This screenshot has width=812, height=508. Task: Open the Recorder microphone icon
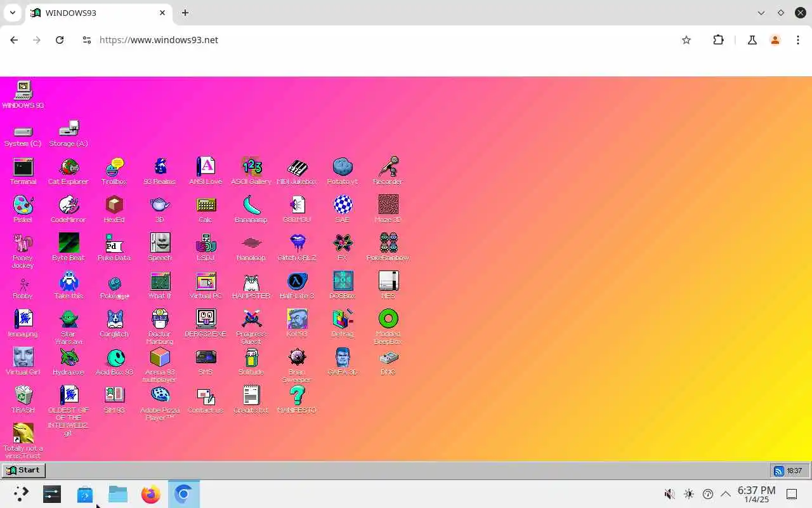point(388,171)
